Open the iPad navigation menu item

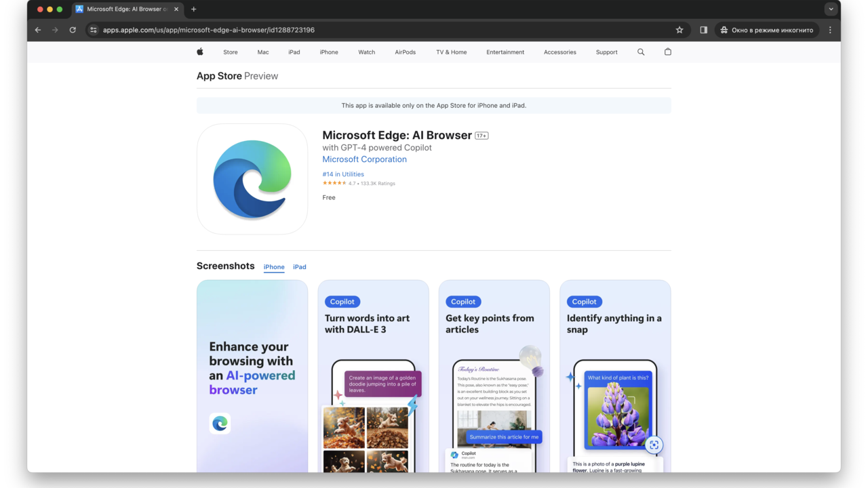click(x=294, y=52)
